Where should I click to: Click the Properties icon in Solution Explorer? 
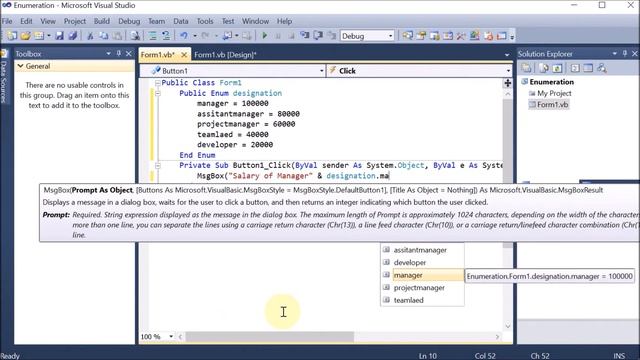point(526,68)
